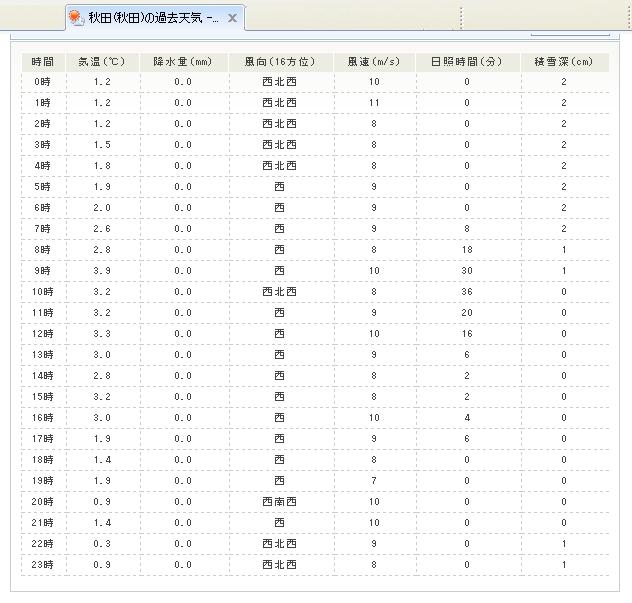Click sunshine value 18 in the 8時 row
This screenshot has width=632, height=603.
tap(467, 250)
